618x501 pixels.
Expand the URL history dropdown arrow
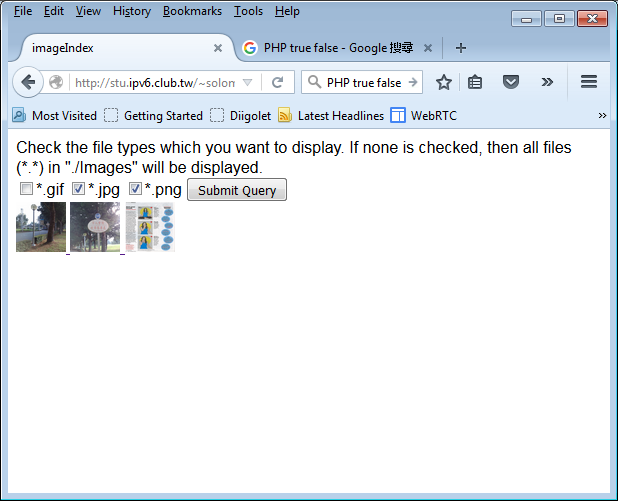tap(248, 83)
